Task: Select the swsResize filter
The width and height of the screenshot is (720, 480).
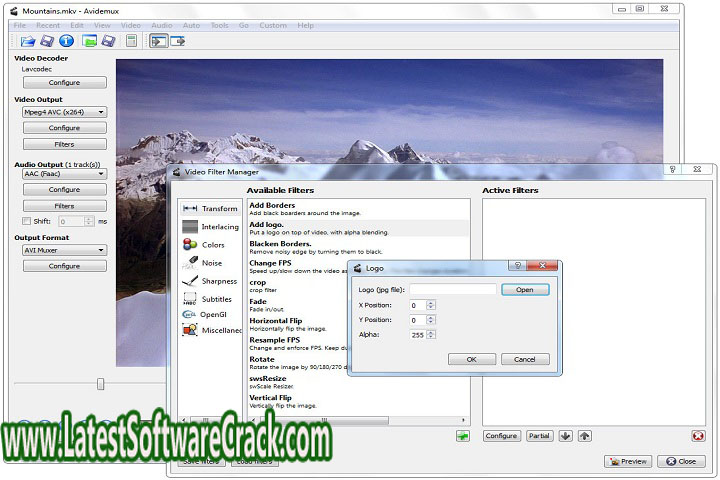Action: (358, 382)
